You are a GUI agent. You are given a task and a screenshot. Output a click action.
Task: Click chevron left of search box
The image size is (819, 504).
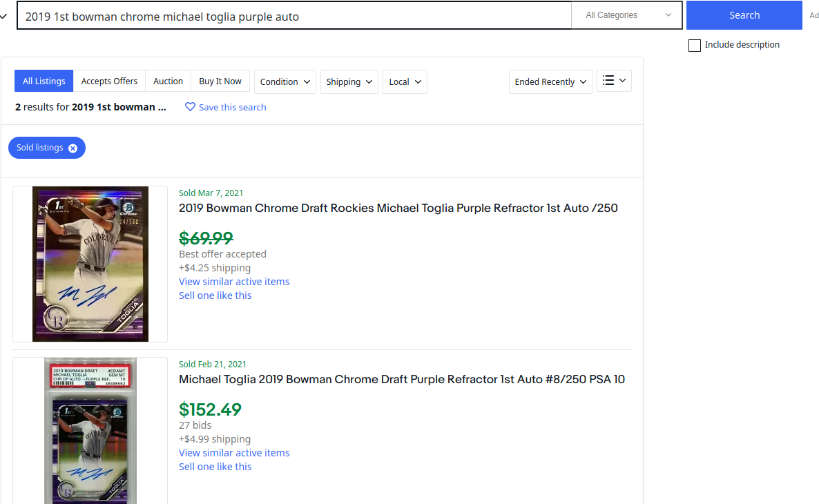(4, 16)
